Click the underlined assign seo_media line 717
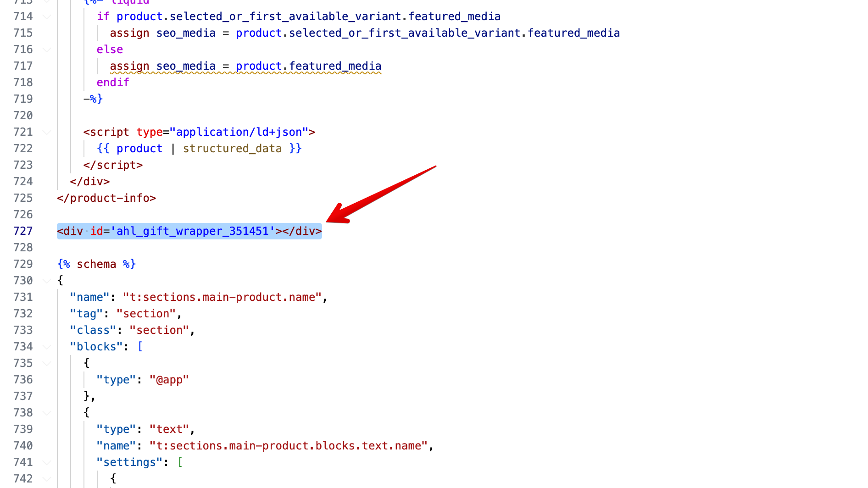Image resolution: width=868 pixels, height=488 pixels. coord(245,66)
